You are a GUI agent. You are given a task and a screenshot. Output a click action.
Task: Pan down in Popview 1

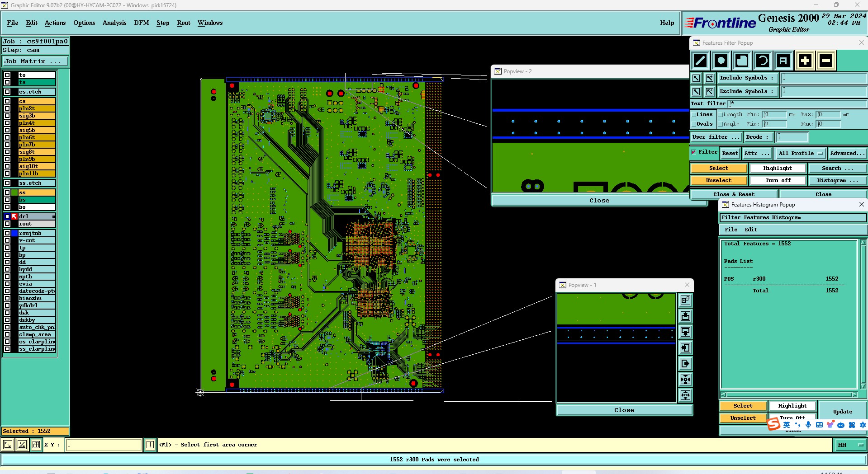[686, 332]
